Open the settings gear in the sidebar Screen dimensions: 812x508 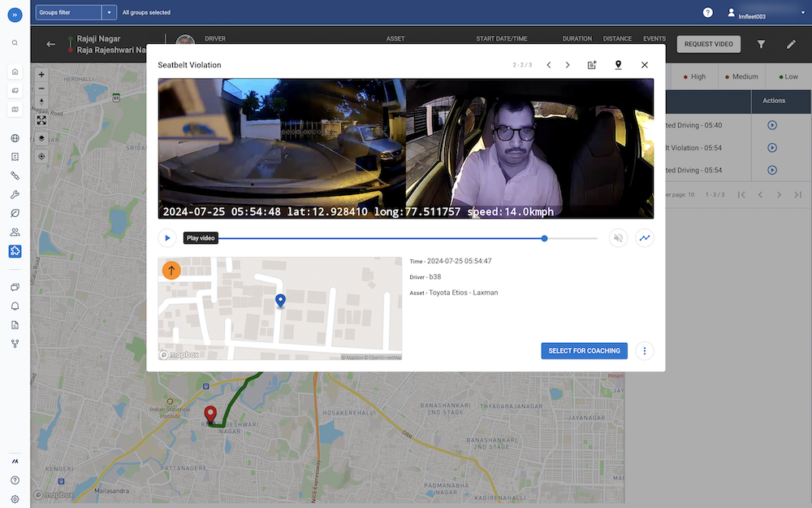click(x=15, y=499)
